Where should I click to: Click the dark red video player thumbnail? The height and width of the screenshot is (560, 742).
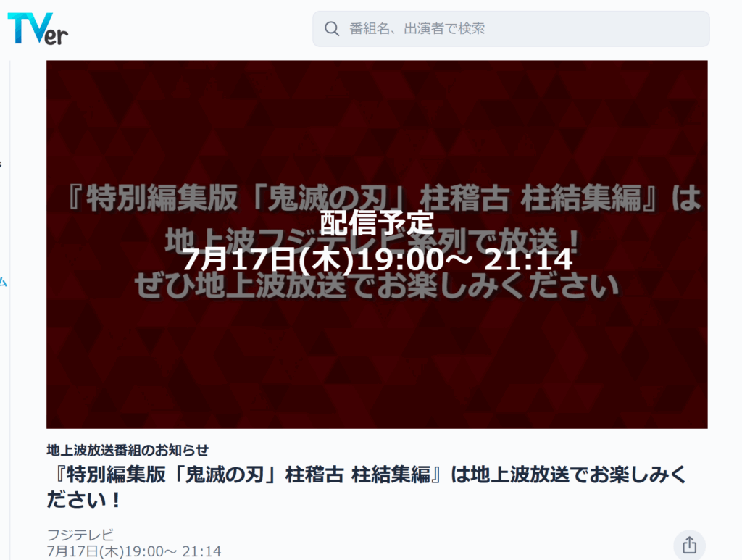tap(377, 244)
